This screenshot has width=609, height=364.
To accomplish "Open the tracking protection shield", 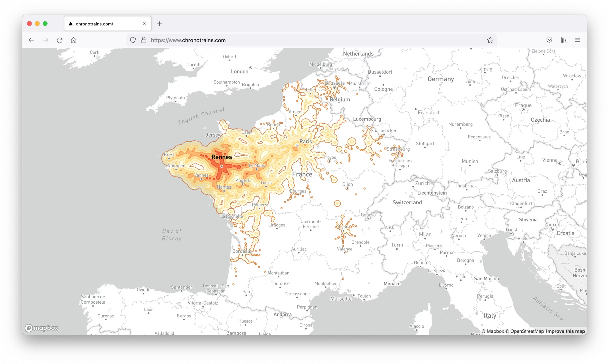I will 133,40.
